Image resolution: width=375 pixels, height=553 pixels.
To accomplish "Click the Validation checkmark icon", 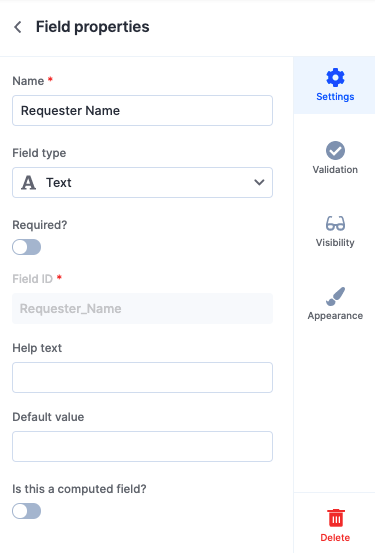I will coord(335,151).
